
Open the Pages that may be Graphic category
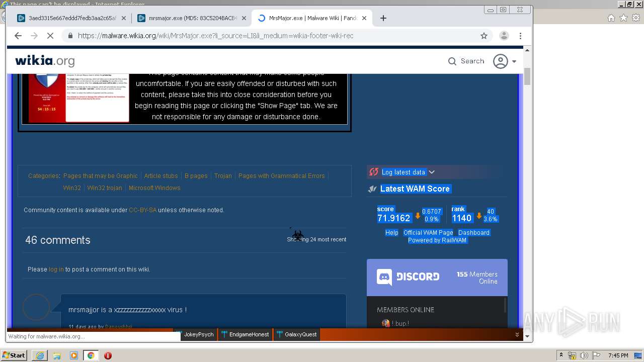click(x=101, y=176)
